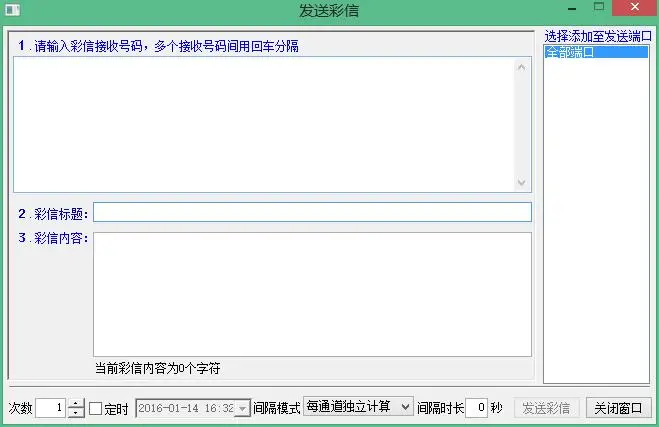Close the 发送彩信 window
The image size is (659, 427).
635,7
